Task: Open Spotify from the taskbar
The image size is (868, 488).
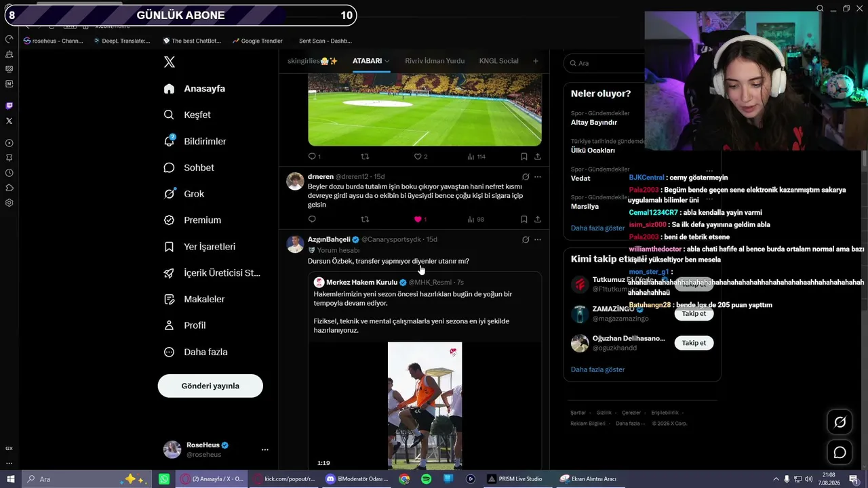Action: click(426, 479)
